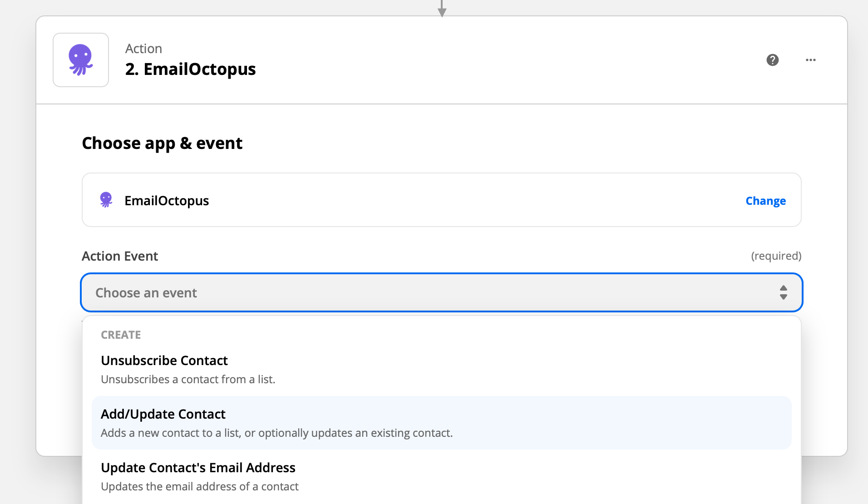
Task: Click the up-down chevron on the event selector
Action: (x=783, y=292)
